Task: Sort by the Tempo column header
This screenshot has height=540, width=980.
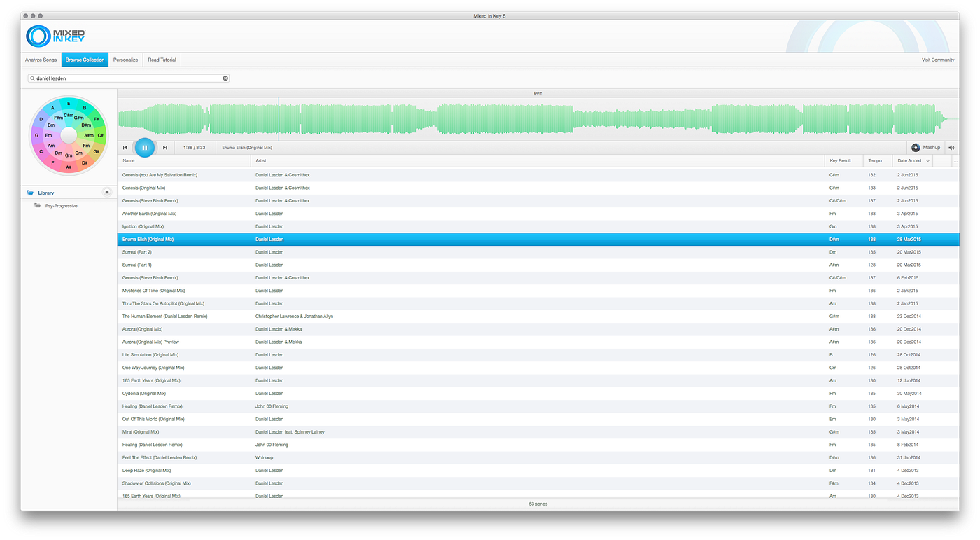Action: pos(878,161)
